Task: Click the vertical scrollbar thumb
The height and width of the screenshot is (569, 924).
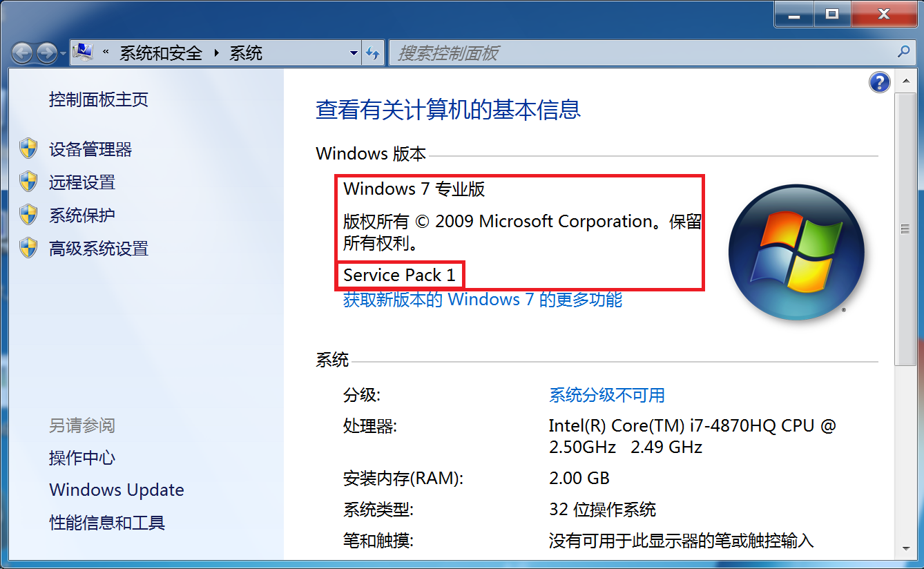Action: (906, 229)
